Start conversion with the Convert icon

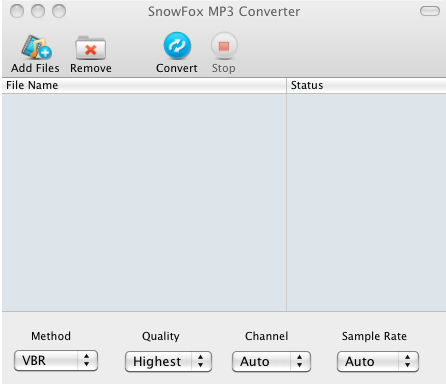tap(177, 46)
